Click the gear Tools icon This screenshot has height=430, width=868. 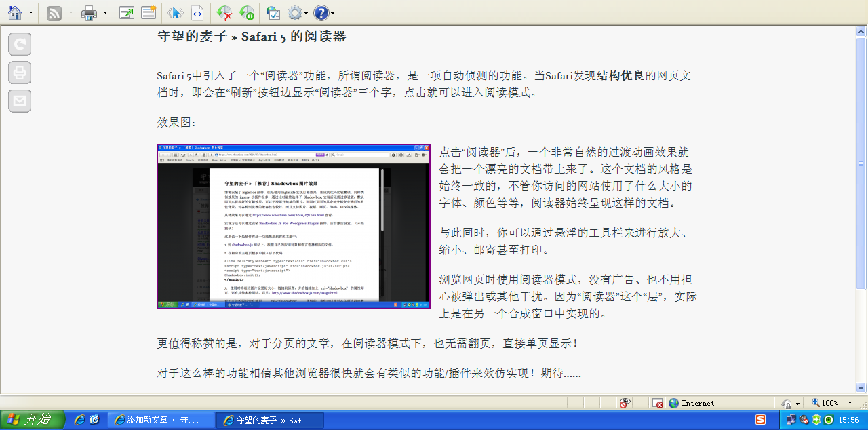click(x=294, y=12)
